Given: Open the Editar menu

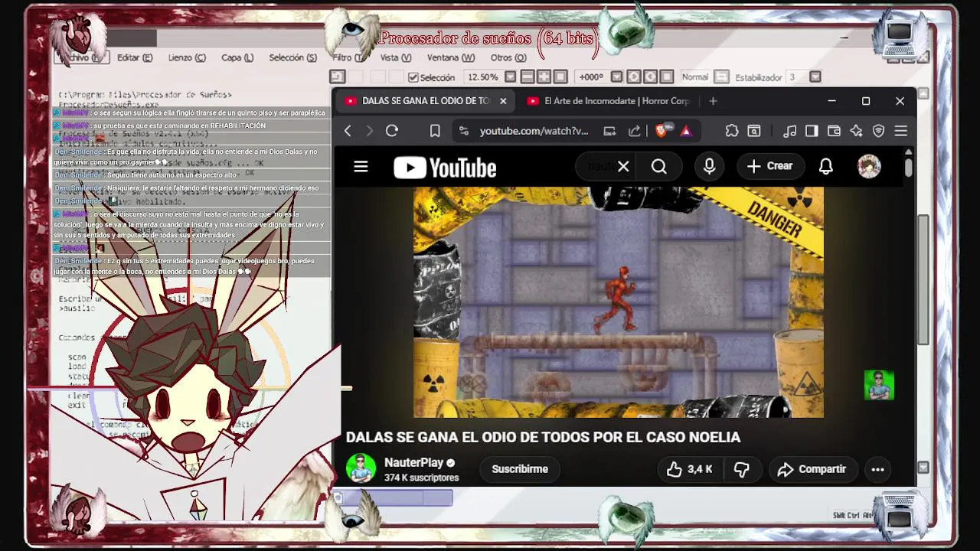Looking at the screenshot, I should pos(135,57).
